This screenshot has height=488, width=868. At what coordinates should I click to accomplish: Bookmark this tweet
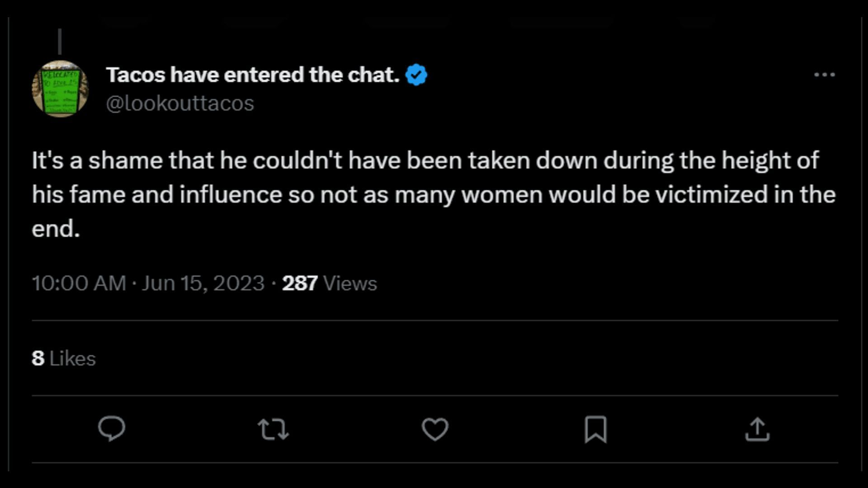[x=595, y=429]
